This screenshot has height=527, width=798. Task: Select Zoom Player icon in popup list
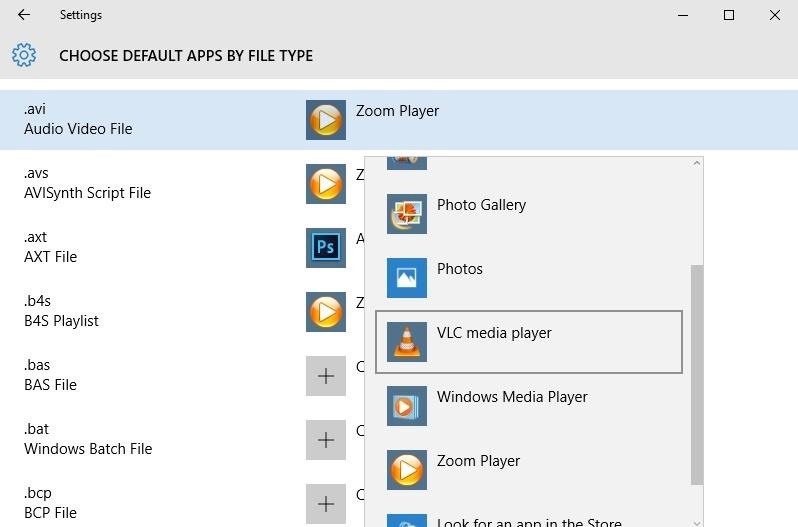[x=407, y=470]
